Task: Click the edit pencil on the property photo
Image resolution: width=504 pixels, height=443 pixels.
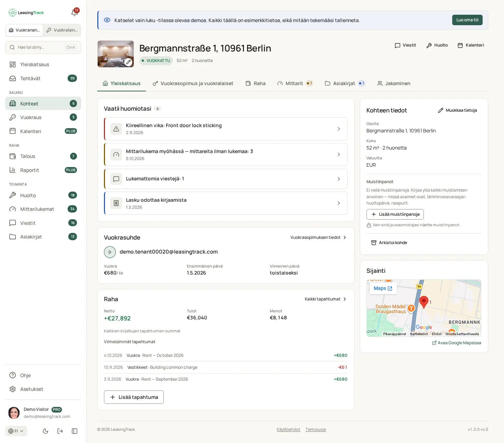Action: 128,62
